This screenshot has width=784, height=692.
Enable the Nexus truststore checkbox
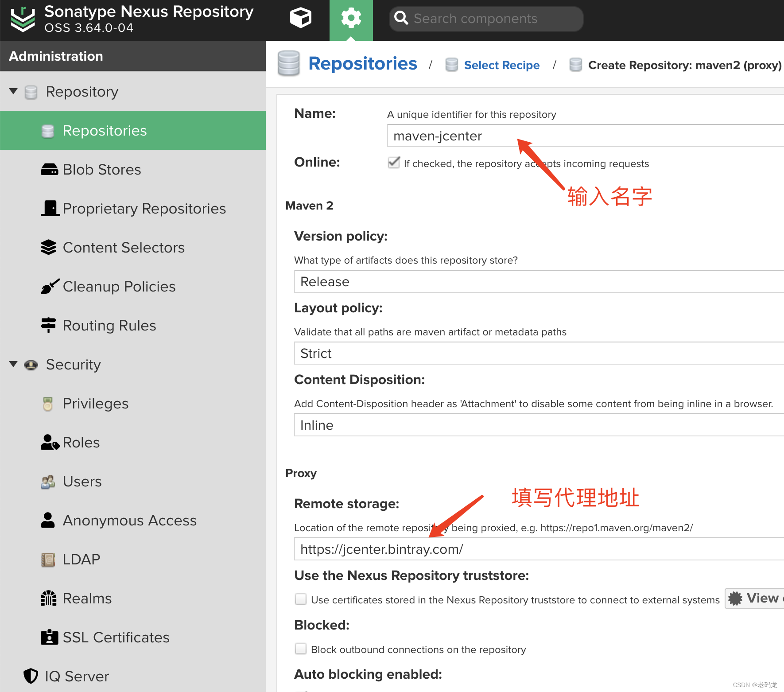301,599
